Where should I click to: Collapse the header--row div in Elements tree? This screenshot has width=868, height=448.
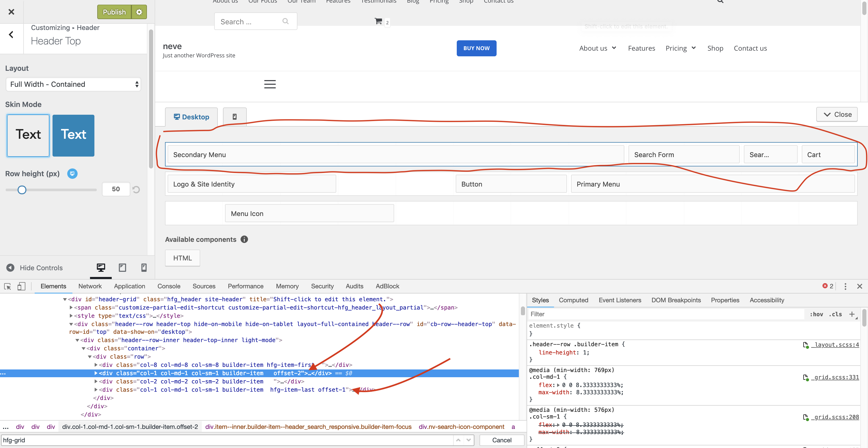[71, 324]
